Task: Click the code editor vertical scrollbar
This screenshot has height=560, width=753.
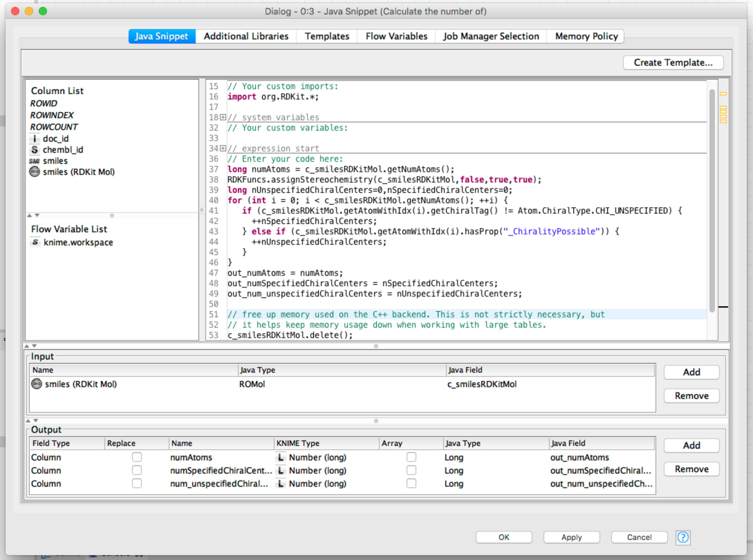Action: click(712, 200)
